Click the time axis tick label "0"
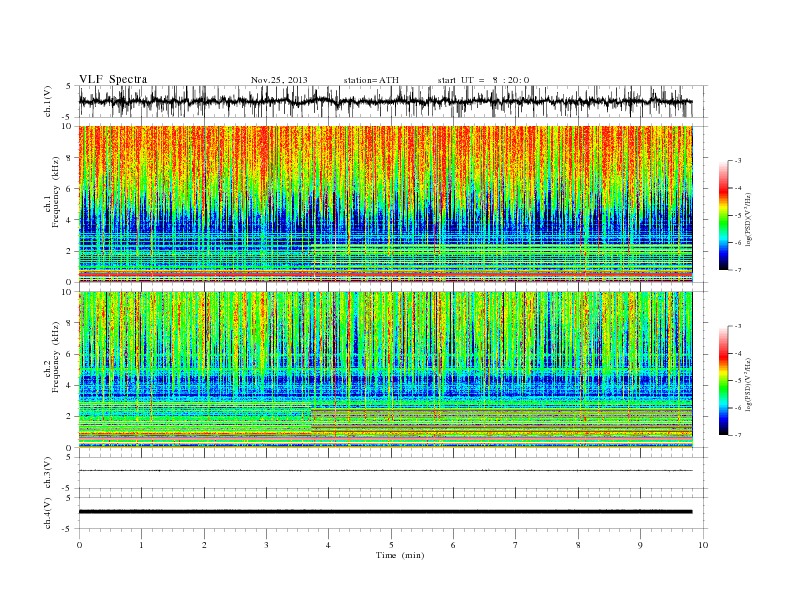 pos(79,545)
